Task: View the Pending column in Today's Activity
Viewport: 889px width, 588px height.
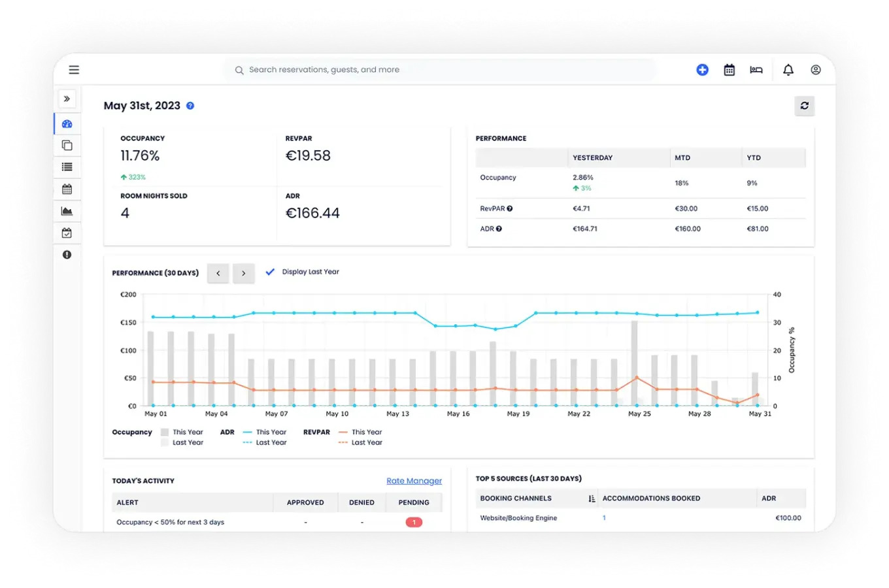Action: 413,502
